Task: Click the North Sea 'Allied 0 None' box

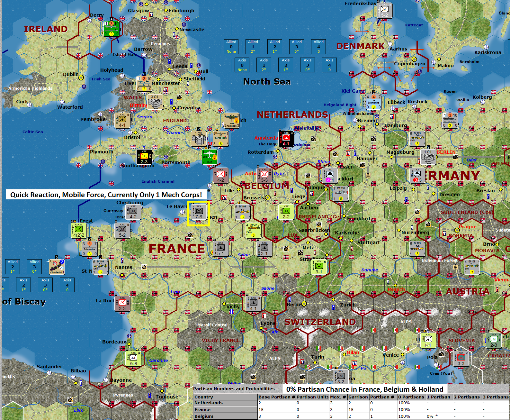Action: [231, 47]
